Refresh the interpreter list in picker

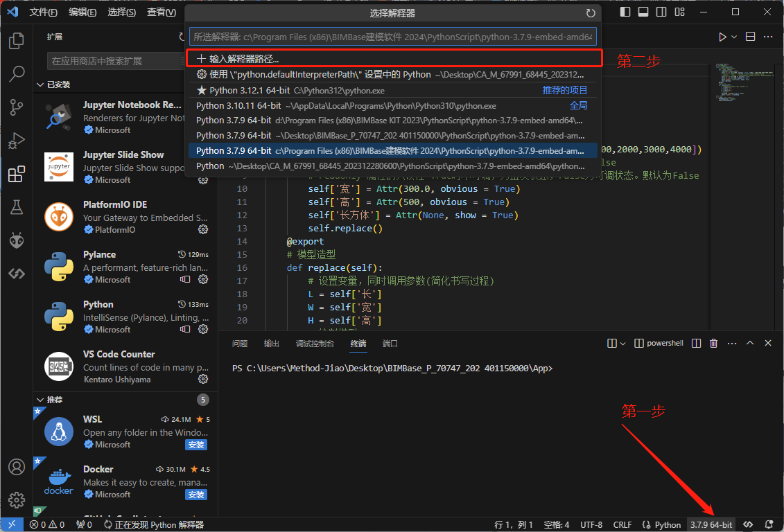[591, 13]
